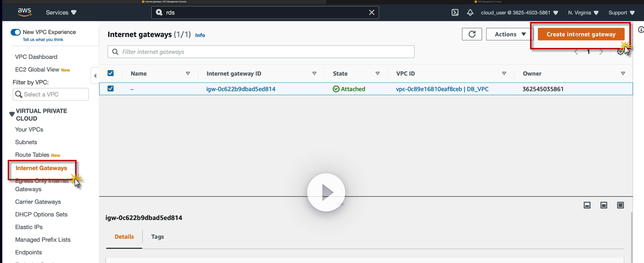Collapse the Virtual Private Cloud section

pyautogui.click(x=12, y=114)
